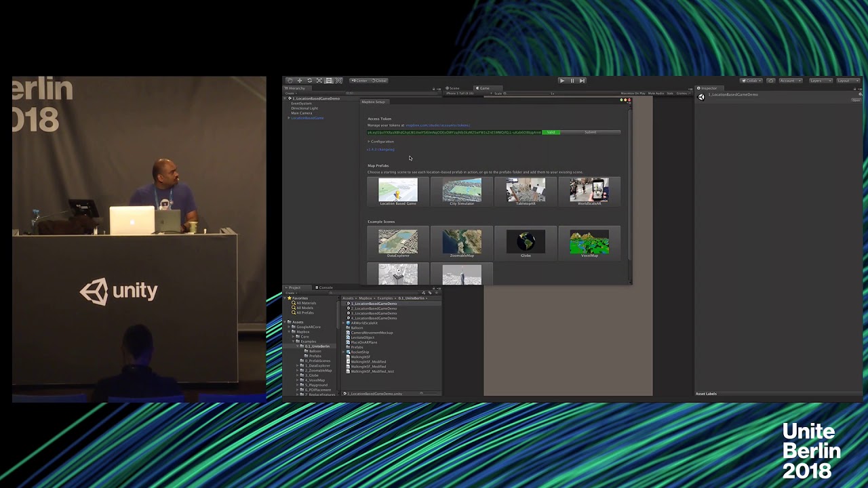
Task: Switch to the Hierarchy tab
Action: click(296, 88)
